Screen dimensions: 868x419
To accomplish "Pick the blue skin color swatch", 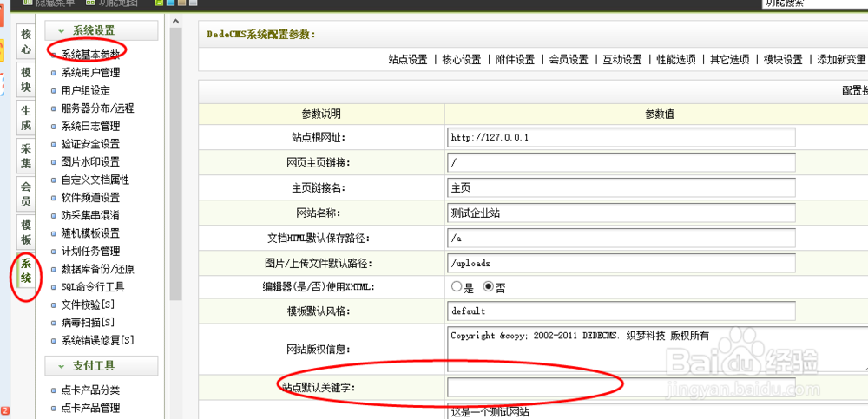I will coord(170,3).
